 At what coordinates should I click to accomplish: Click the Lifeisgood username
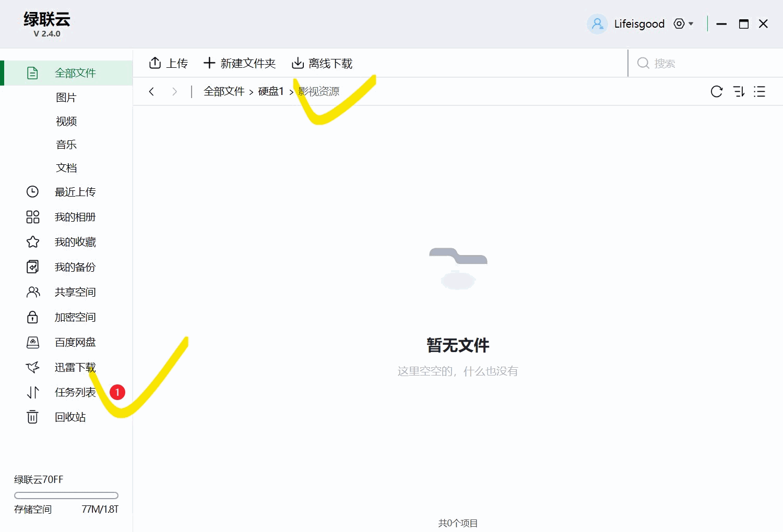pos(639,24)
